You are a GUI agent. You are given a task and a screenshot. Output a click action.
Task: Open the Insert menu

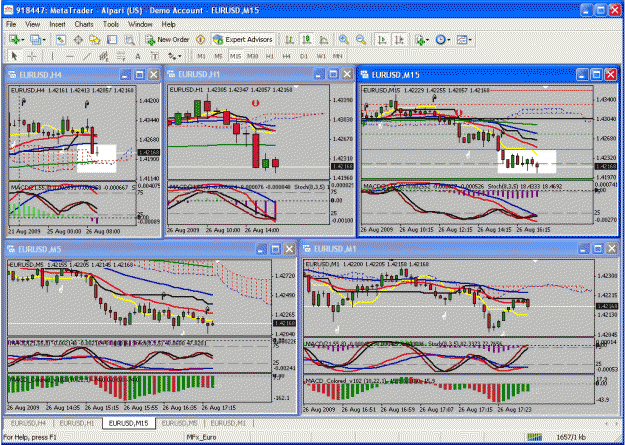(57, 24)
